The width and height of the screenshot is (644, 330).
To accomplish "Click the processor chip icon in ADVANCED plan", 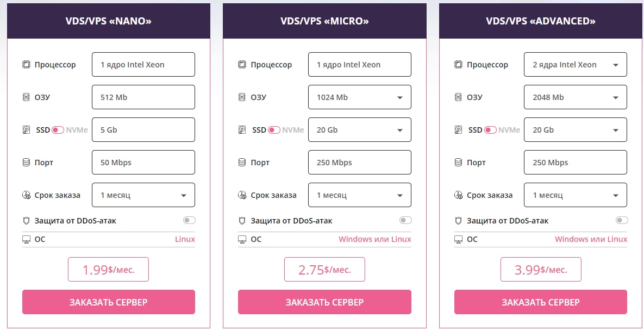I will tap(458, 65).
